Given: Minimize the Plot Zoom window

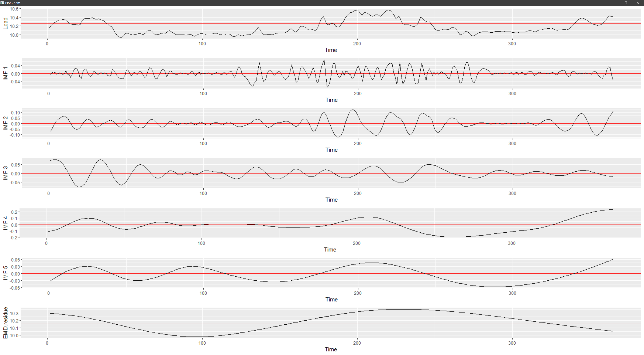Looking at the screenshot, I should (x=614, y=3).
